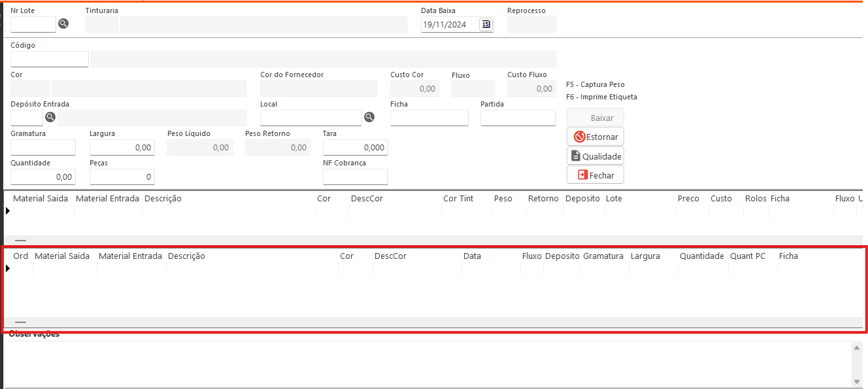This screenshot has height=389, width=868.
Task: Click the Material Saida header in upper grid
Action: (x=41, y=198)
